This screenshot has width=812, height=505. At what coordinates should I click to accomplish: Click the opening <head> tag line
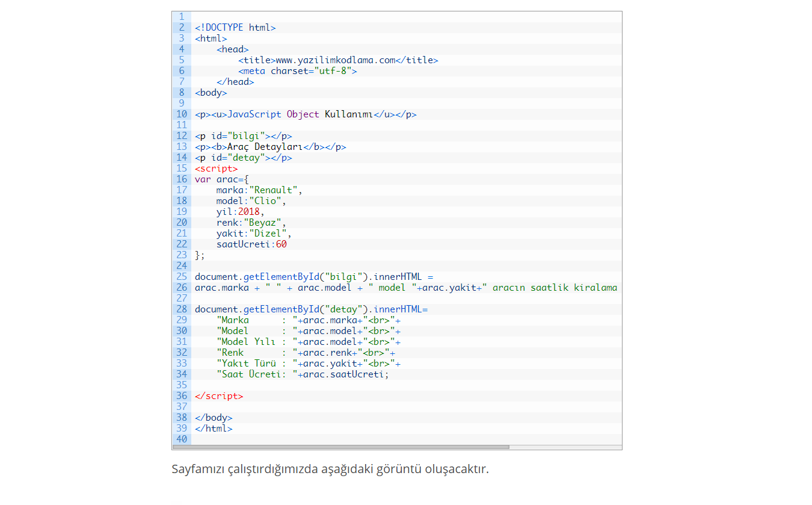tap(233, 49)
